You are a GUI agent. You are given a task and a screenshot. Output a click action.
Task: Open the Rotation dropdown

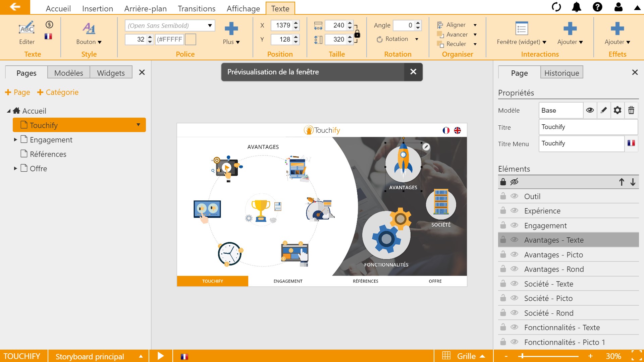[417, 39]
